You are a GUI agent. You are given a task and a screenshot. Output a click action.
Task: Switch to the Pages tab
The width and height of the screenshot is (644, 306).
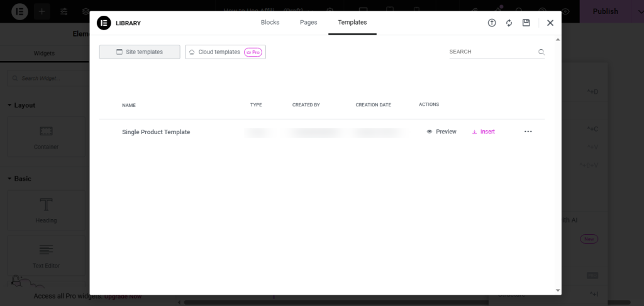coord(308,23)
